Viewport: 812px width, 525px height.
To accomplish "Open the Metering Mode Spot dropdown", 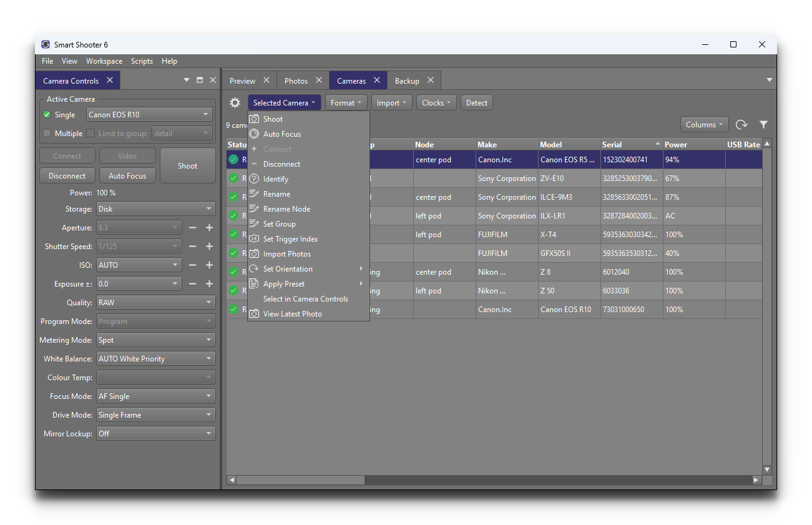I will pyautogui.click(x=156, y=340).
